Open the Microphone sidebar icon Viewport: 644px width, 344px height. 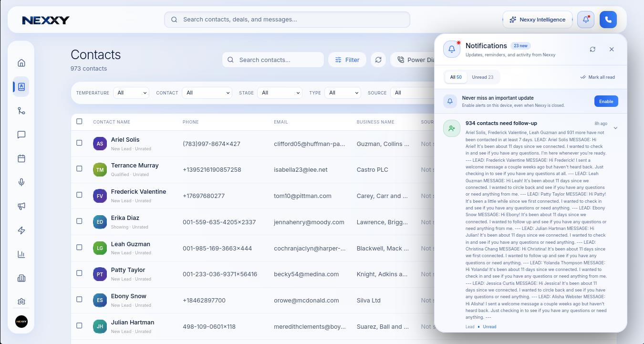21,182
